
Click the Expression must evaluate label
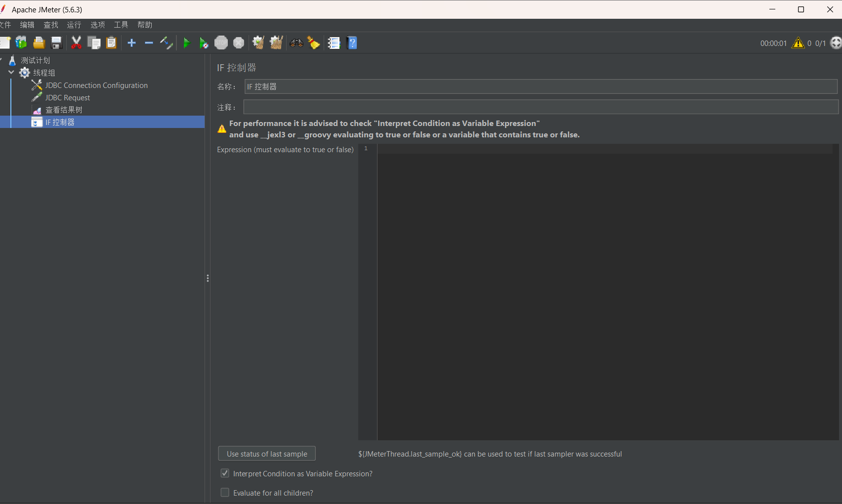pos(285,150)
